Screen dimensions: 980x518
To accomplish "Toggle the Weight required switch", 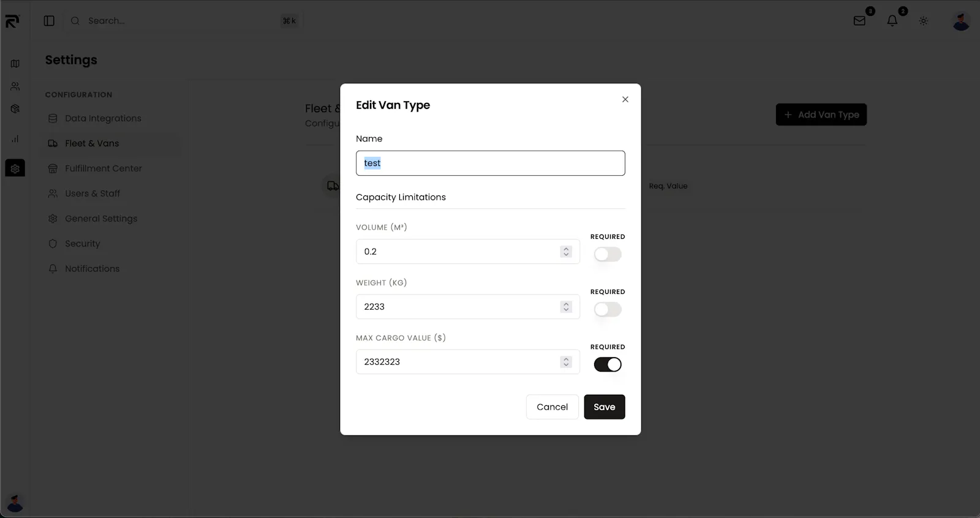I will point(608,309).
